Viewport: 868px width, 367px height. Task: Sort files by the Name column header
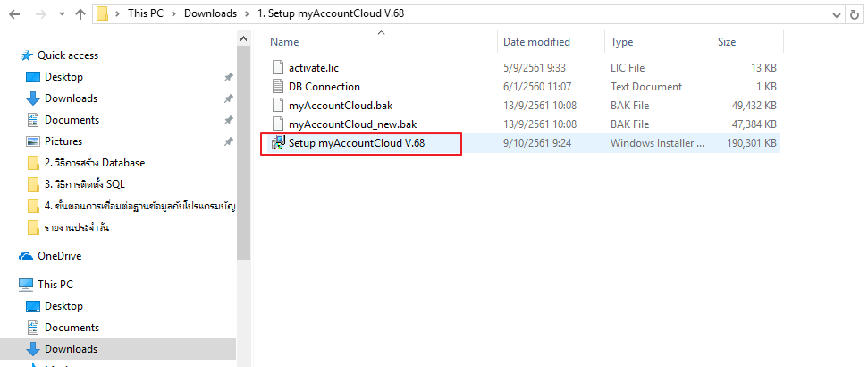pos(284,42)
